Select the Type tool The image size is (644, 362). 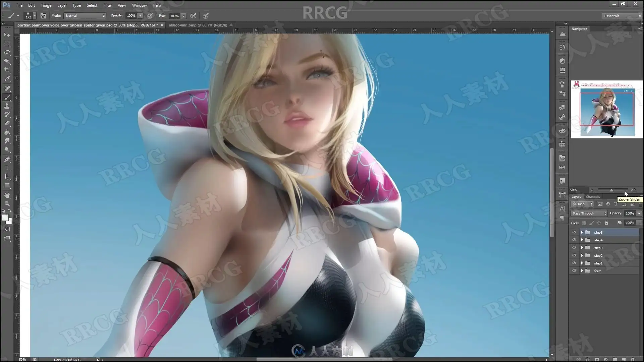7,168
